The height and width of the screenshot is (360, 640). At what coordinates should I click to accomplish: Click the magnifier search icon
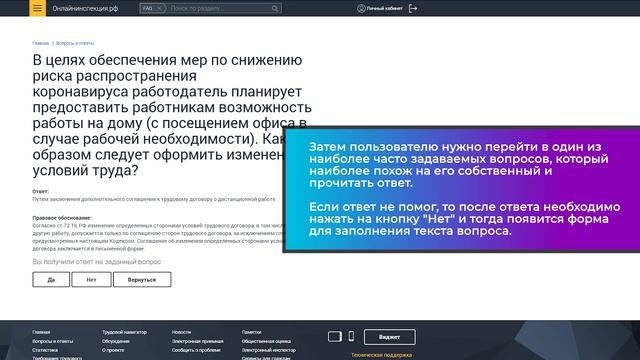click(x=275, y=8)
